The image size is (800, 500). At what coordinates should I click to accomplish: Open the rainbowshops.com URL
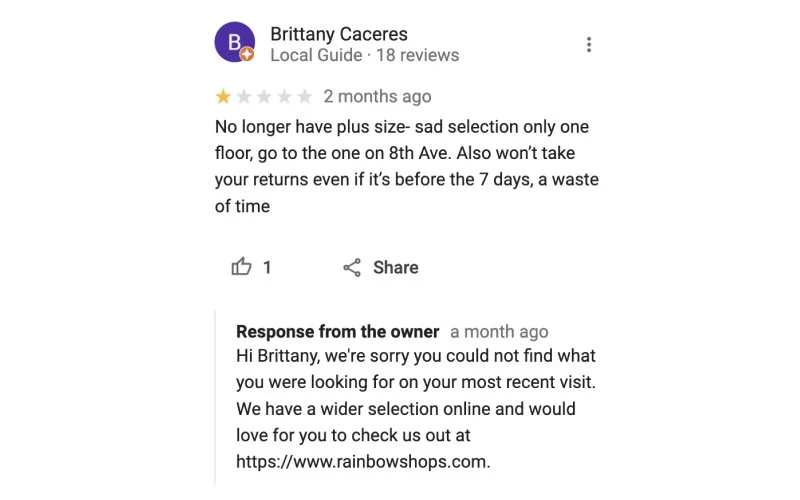[363, 461]
